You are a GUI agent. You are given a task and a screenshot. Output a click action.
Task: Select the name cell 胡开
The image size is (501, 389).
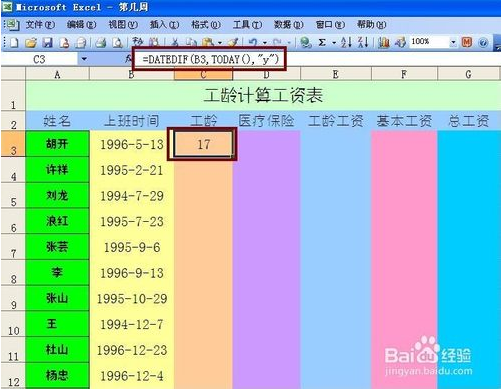click(57, 144)
